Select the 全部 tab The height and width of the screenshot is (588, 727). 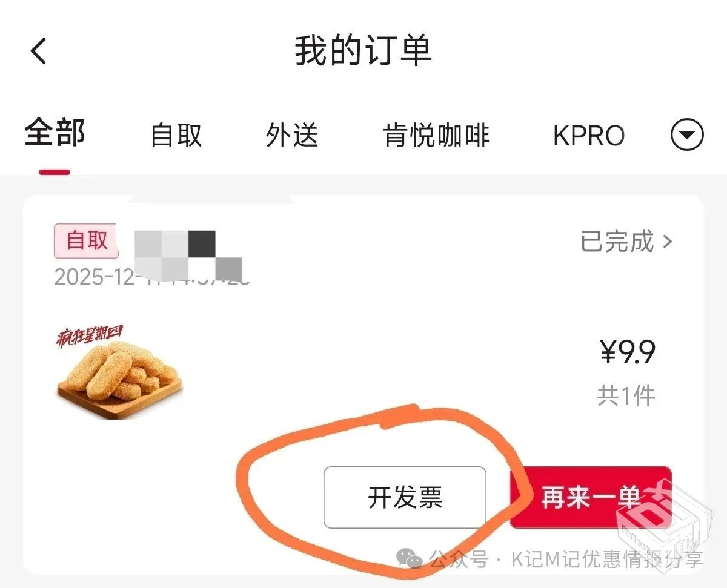pos(55,133)
